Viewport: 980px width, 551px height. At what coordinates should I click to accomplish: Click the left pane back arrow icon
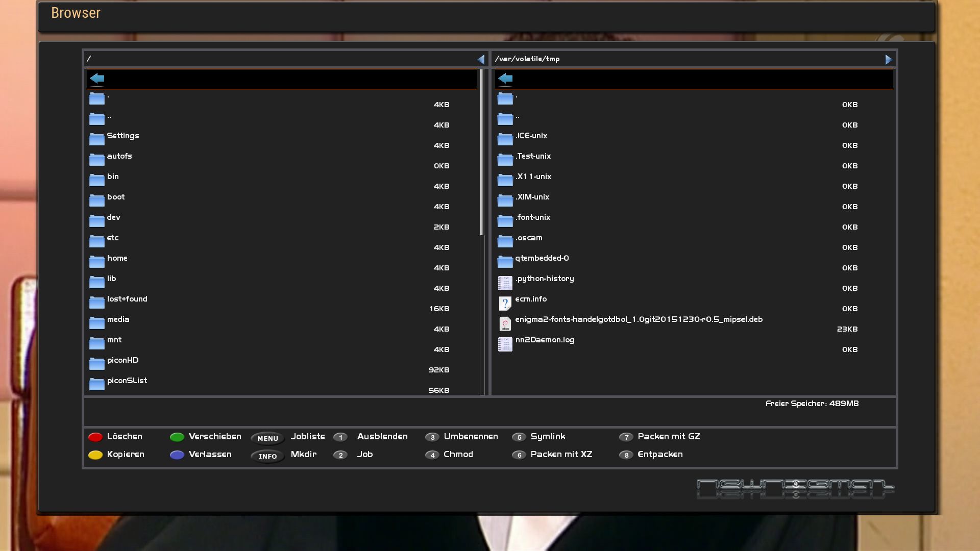click(x=97, y=79)
